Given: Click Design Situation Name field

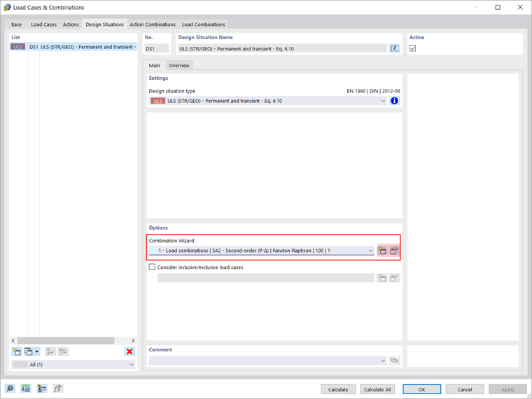Looking at the screenshot, I should (x=282, y=48).
